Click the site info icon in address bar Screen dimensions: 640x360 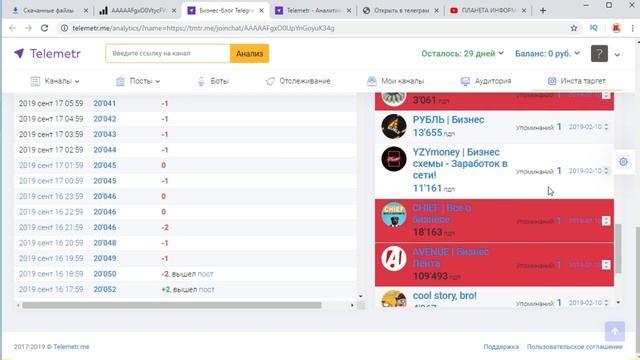click(64, 28)
